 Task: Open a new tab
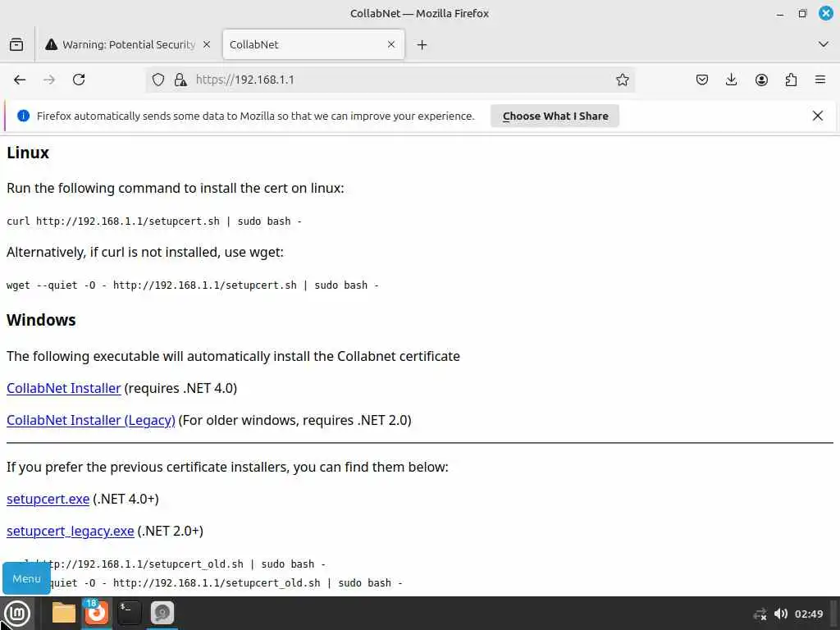(422, 44)
